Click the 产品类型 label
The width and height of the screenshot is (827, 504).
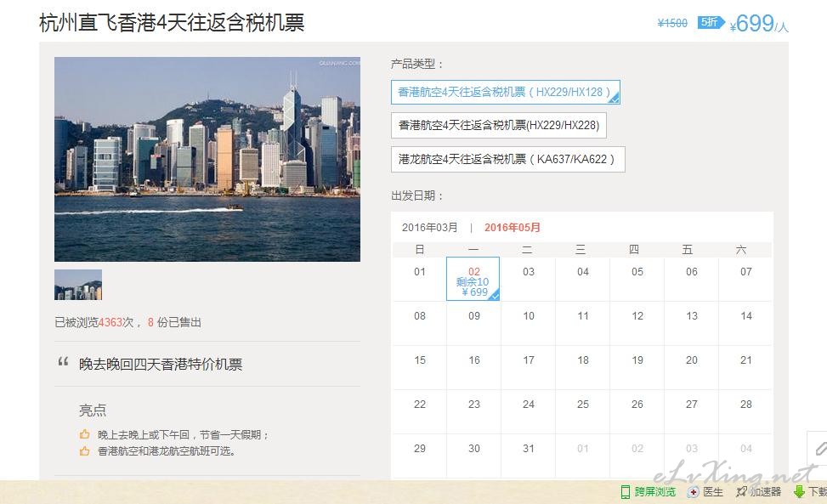pos(416,65)
